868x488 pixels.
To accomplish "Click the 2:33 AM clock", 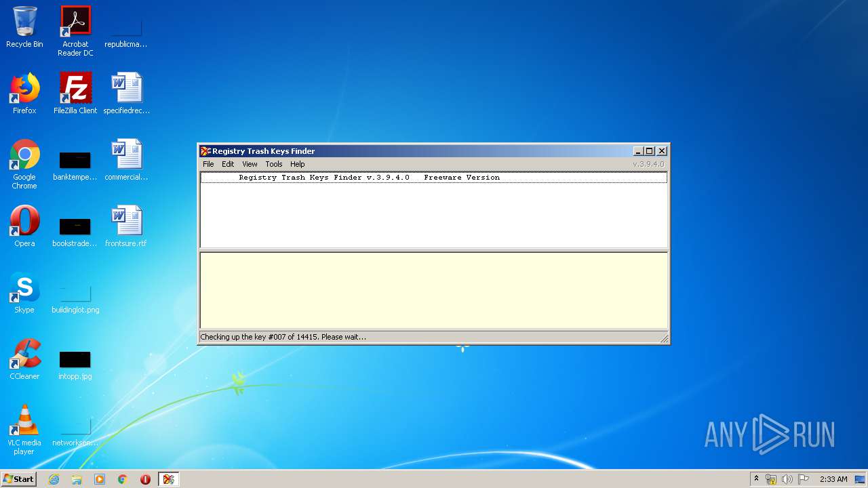I will [833, 479].
